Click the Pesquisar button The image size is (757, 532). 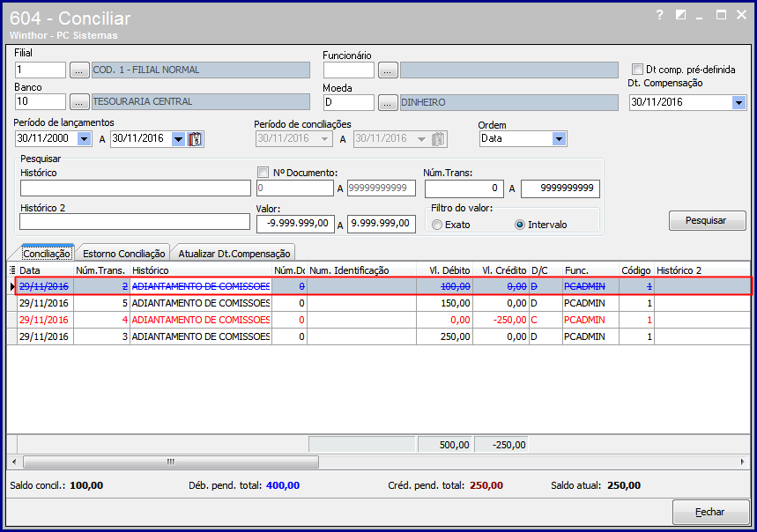tap(708, 220)
